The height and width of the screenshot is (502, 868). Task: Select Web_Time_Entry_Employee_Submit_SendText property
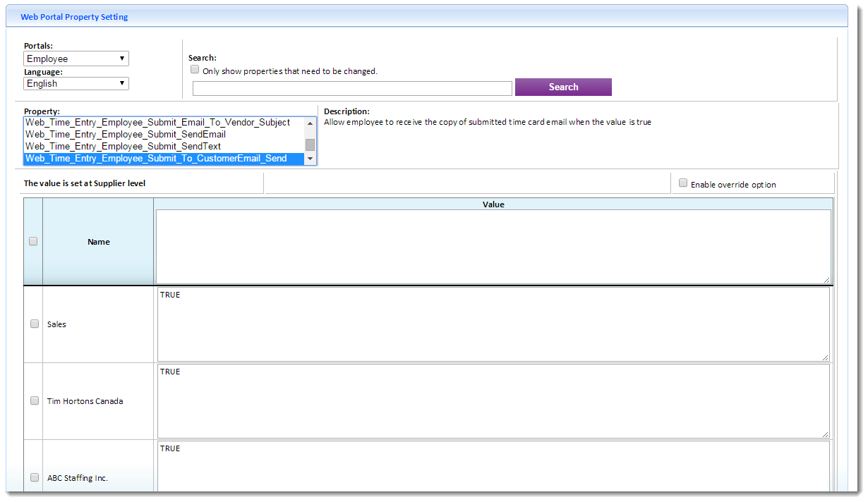[123, 147]
